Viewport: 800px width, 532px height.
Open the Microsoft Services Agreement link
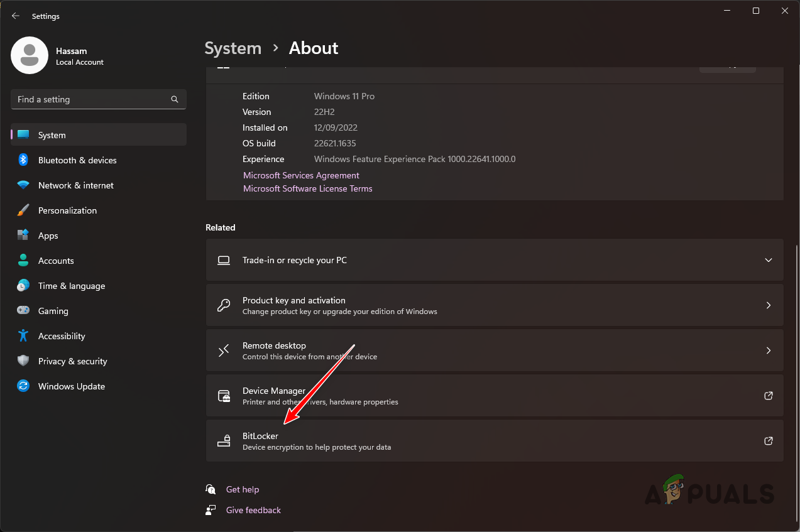[x=301, y=175]
